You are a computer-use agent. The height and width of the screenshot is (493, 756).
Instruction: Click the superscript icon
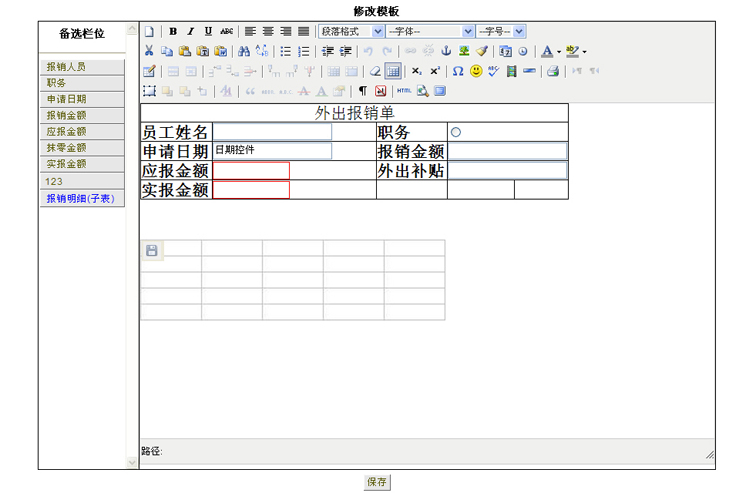tap(435, 71)
